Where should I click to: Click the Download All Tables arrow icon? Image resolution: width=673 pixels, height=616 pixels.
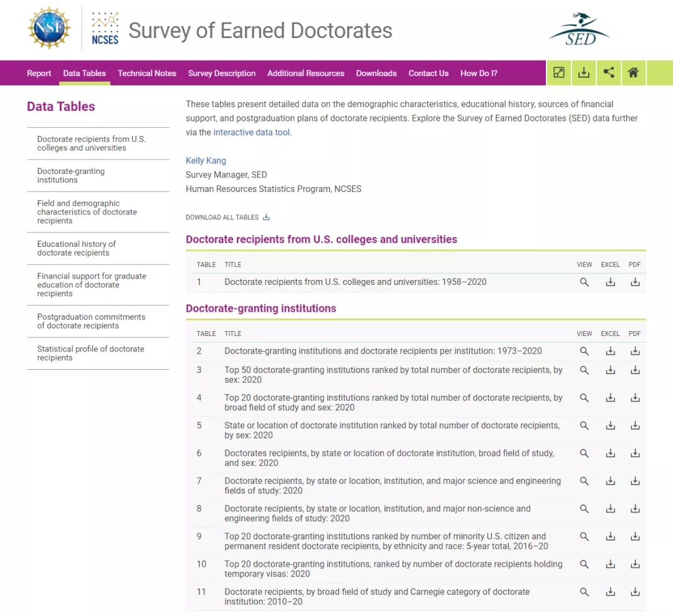pyautogui.click(x=266, y=218)
